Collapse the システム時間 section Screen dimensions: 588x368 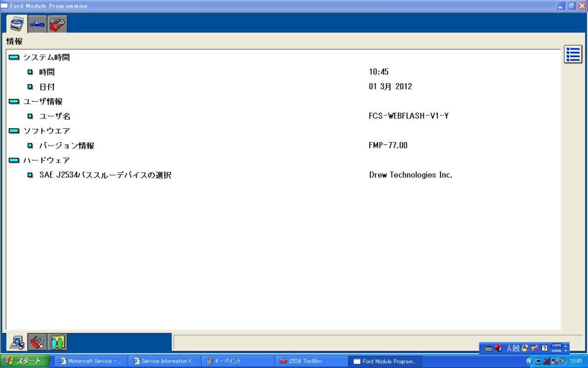point(14,57)
